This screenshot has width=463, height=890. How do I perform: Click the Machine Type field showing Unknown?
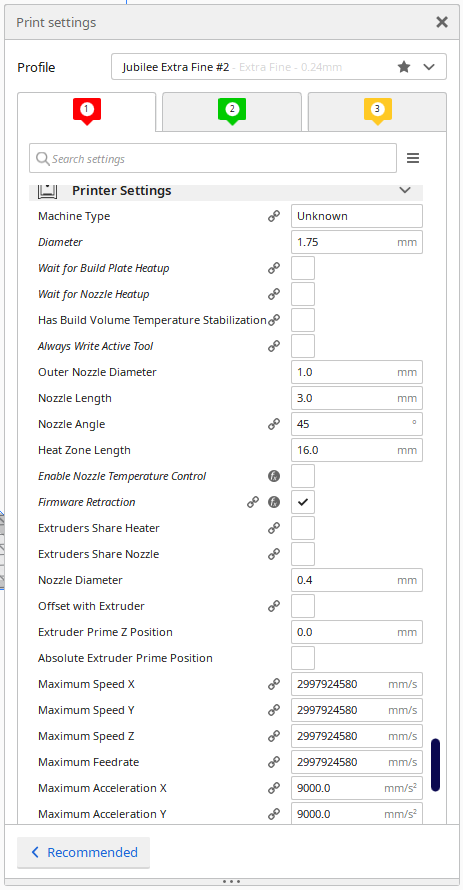[x=357, y=216]
